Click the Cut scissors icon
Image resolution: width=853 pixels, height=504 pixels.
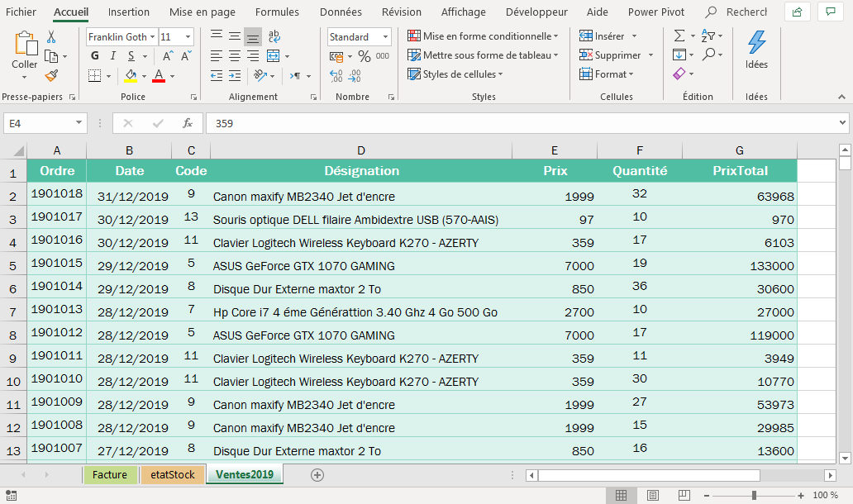pos(51,36)
